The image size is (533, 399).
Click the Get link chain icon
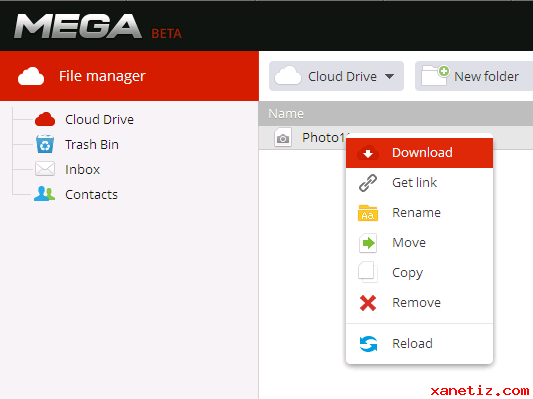(368, 183)
